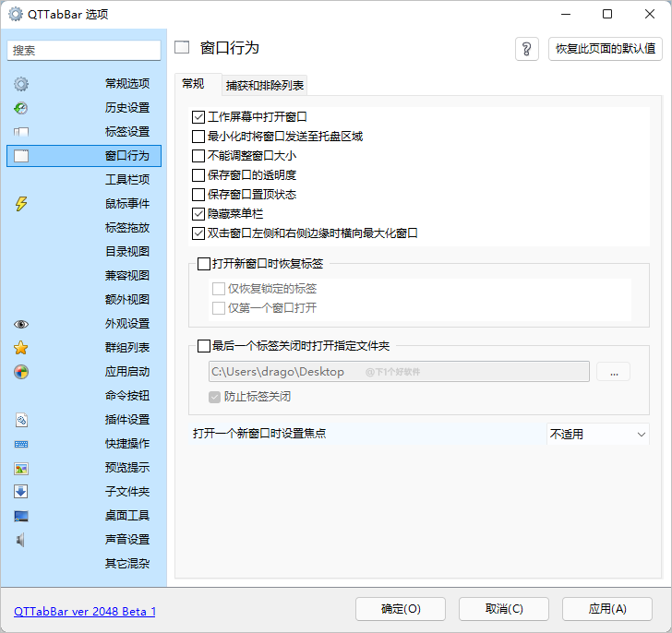Viewport: 672px width, 633px height.
Task: Open the QTTabBar ver 2048 Beta 1 link
Action: (x=84, y=612)
